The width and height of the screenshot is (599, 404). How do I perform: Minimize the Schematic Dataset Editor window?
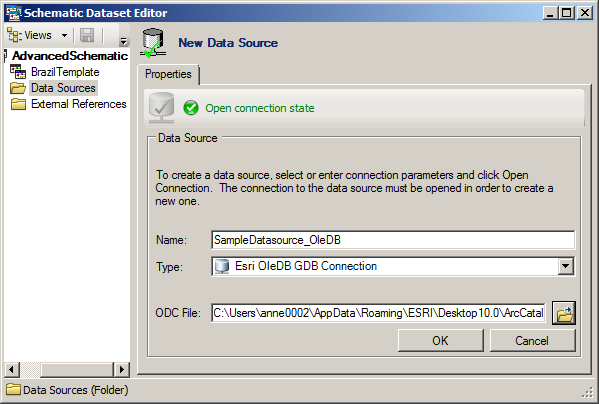click(x=550, y=13)
